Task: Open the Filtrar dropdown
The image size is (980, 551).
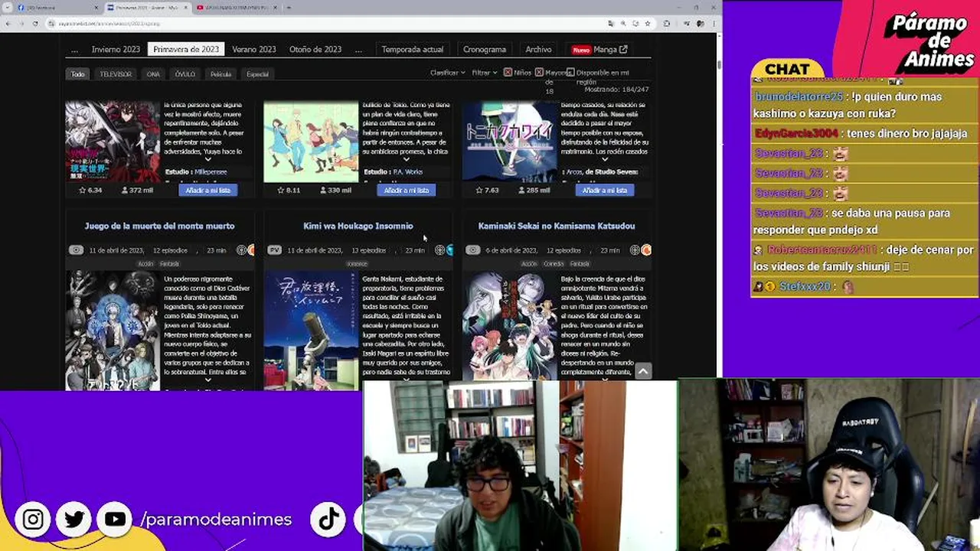Action: [x=484, y=73]
